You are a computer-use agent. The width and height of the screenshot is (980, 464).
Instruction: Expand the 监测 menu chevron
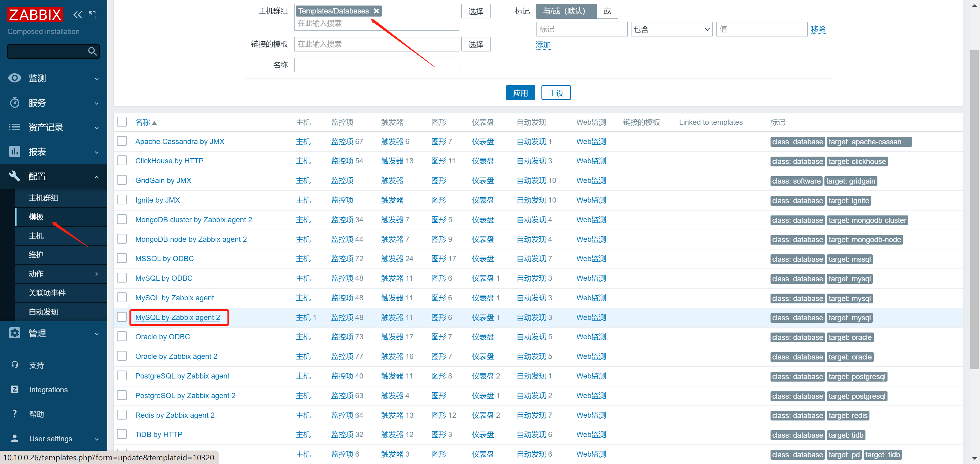coord(97,79)
